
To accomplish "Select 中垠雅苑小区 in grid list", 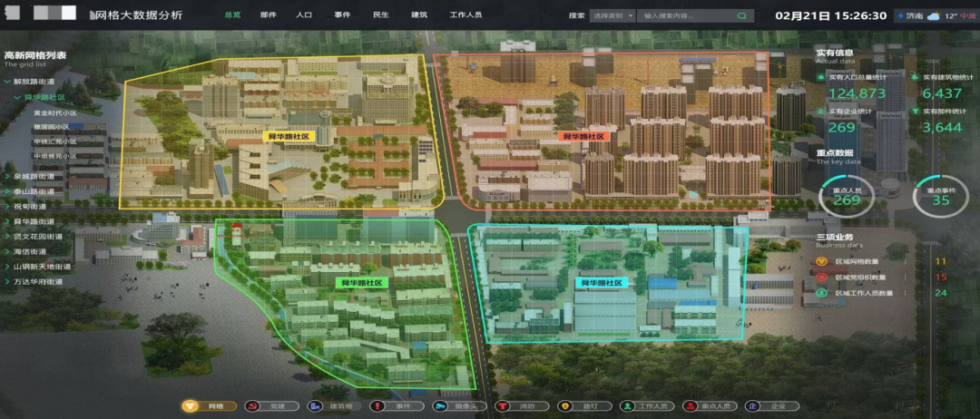I will coord(55,157).
